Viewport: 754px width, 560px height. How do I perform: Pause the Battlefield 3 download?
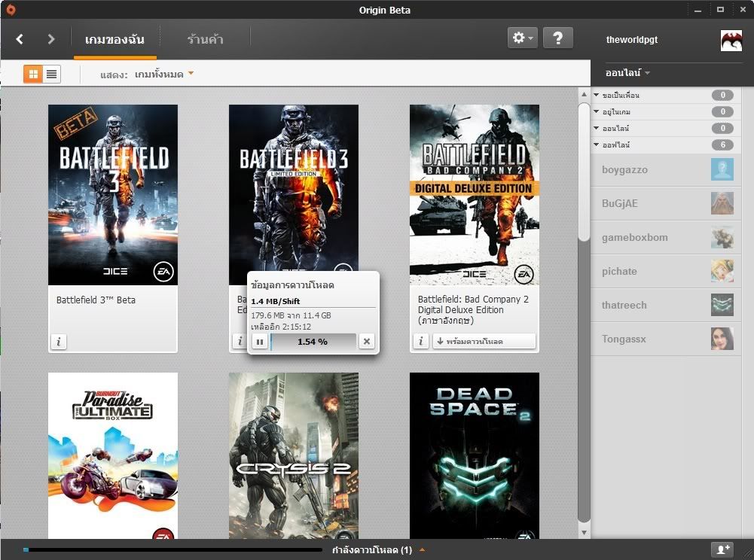click(260, 342)
